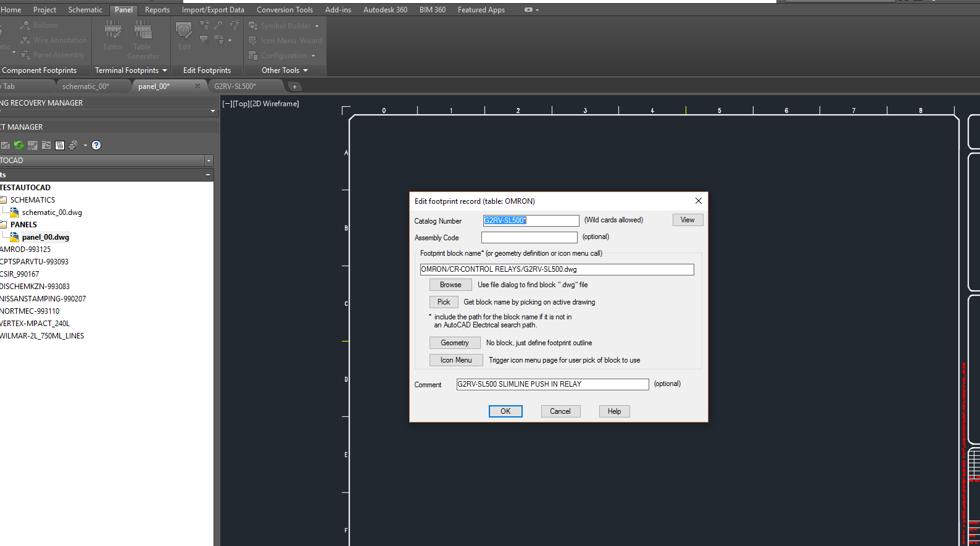
Task: Open the Symbol Builder dropdown arrow
Action: click(x=317, y=26)
